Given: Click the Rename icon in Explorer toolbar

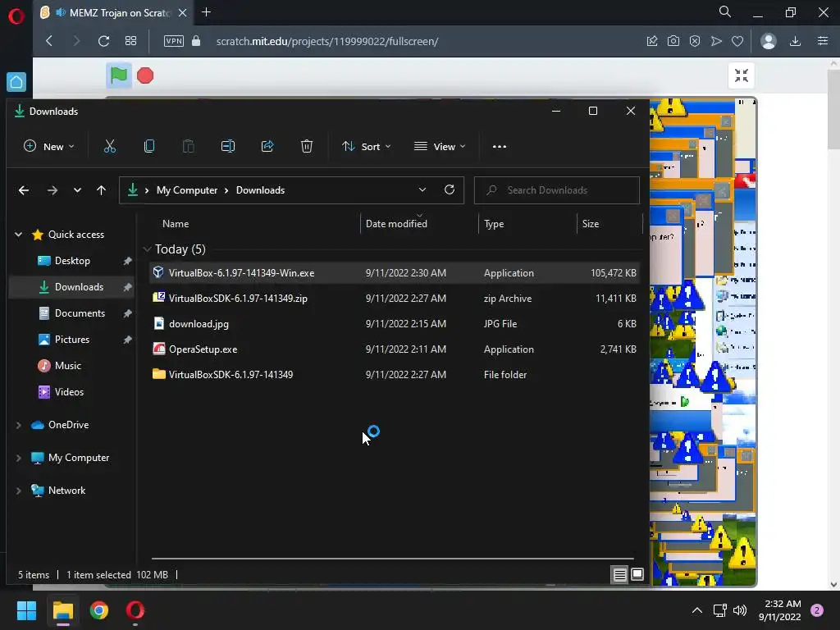Looking at the screenshot, I should coord(228,146).
